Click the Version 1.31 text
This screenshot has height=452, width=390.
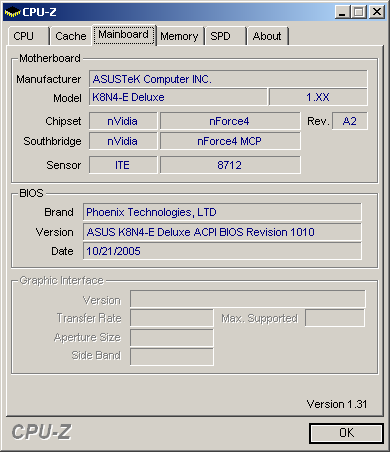tap(337, 404)
